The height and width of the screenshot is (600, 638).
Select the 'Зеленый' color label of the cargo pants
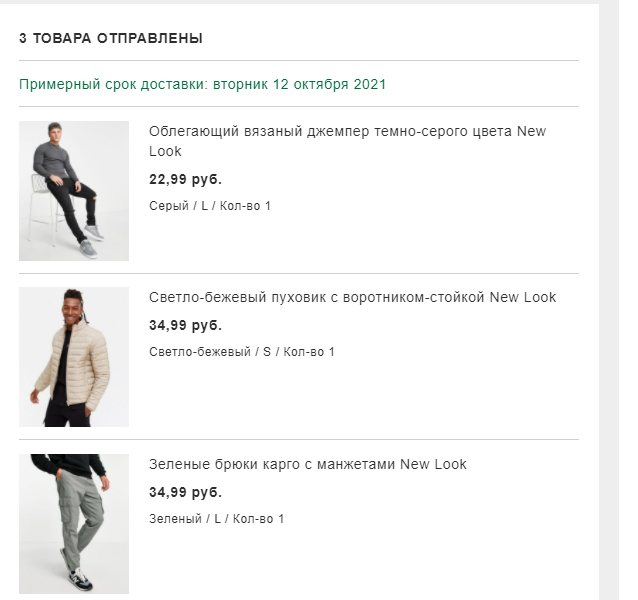coord(175,519)
